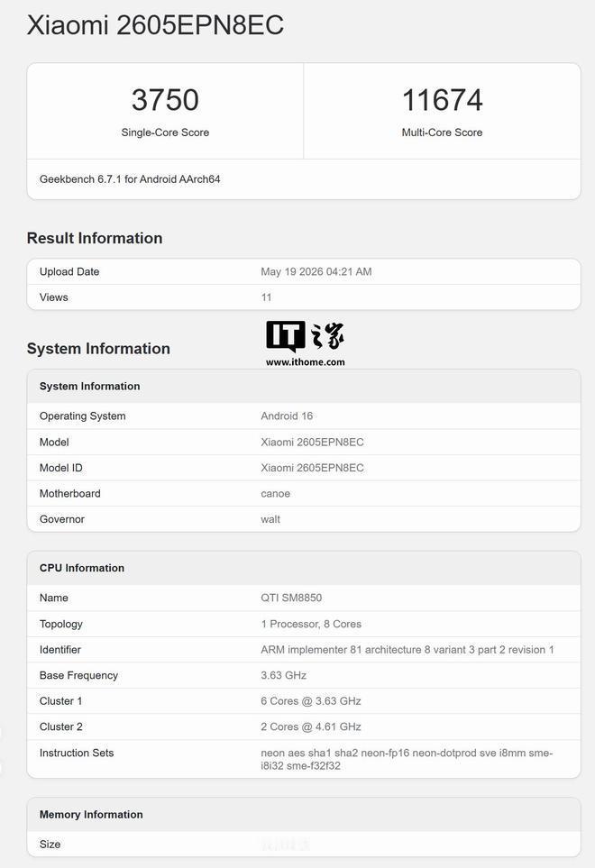Click the Operating System row label

[82, 416]
